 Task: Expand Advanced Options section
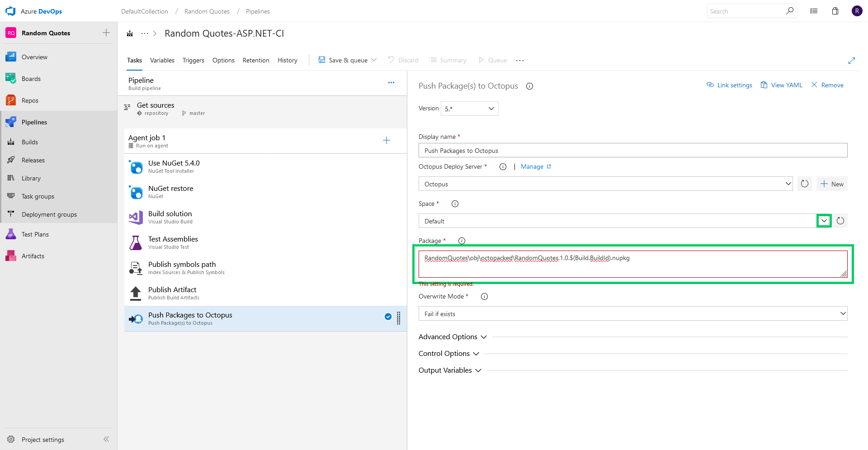tap(453, 337)
